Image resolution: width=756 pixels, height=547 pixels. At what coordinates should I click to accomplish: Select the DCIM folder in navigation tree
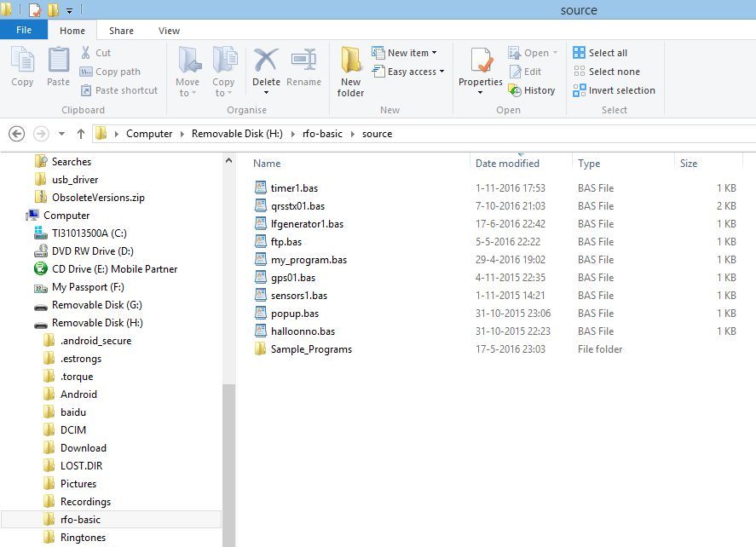click(73, 430)
